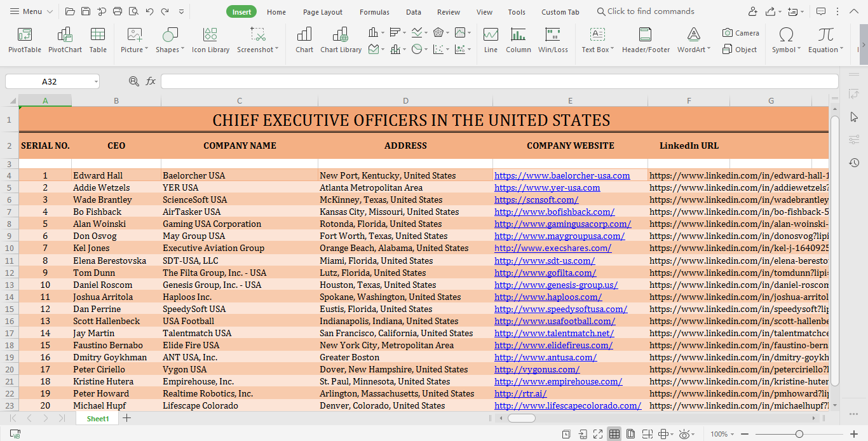
Task: Redo the last undone action
Action: (165, 11)
